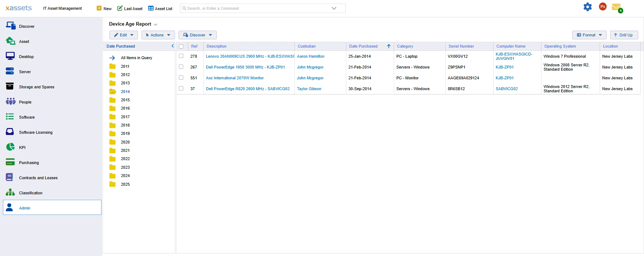Check the box for asset Ref 278
Viewport: 644px width, 256px height.
coord(181,56)
